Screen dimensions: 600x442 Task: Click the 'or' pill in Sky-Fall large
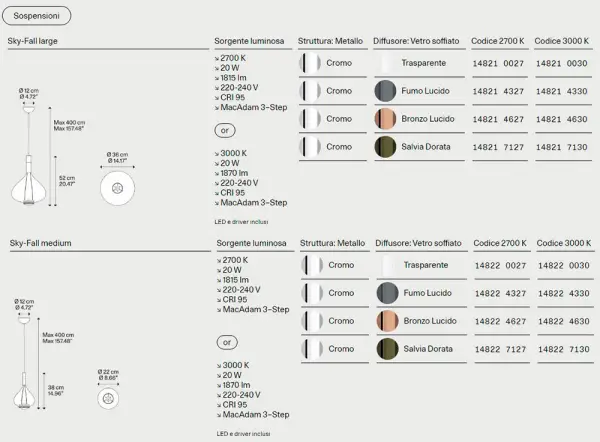click(225, 130)
